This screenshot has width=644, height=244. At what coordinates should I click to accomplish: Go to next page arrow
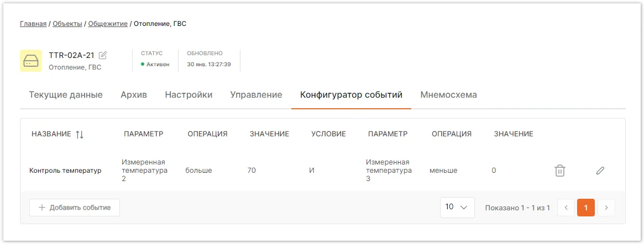click(606, 208)
